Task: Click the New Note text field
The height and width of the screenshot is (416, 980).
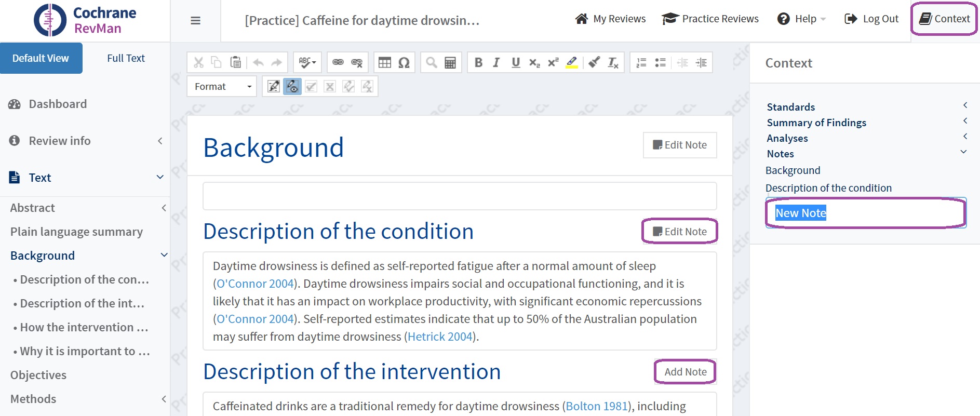Action: [x=865, y=213]
